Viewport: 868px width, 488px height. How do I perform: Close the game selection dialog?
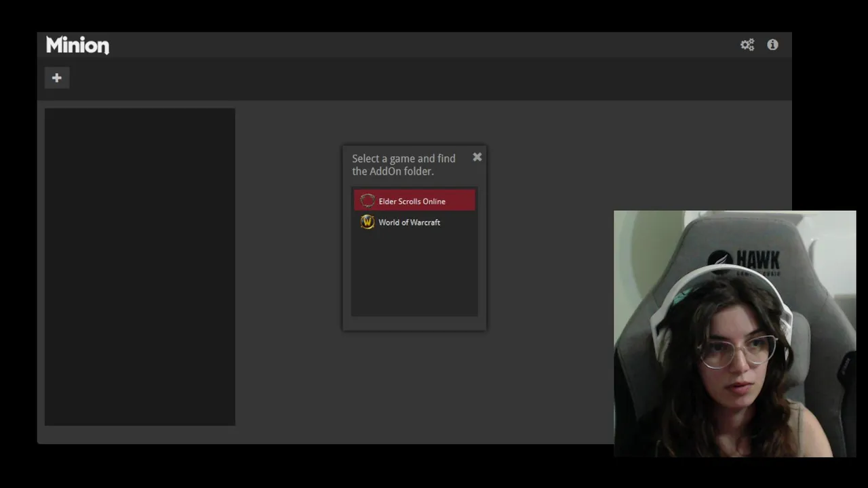click(x=477, y=157)
